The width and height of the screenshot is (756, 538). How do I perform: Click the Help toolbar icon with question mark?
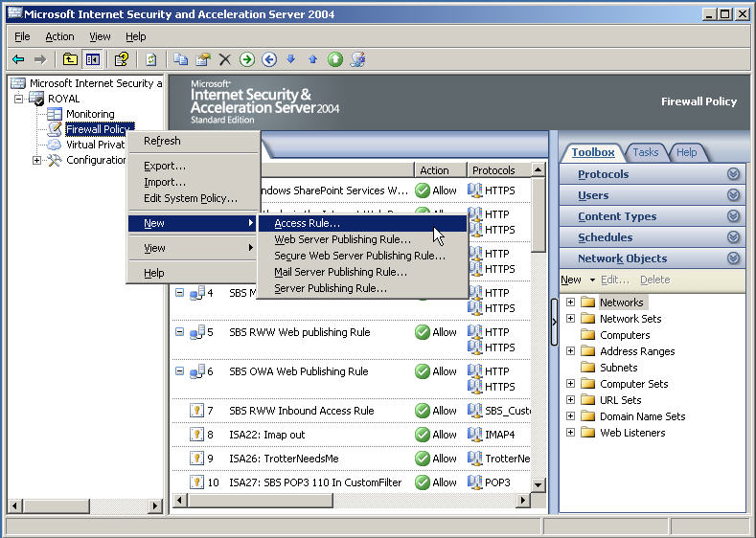tap(122, 59)
